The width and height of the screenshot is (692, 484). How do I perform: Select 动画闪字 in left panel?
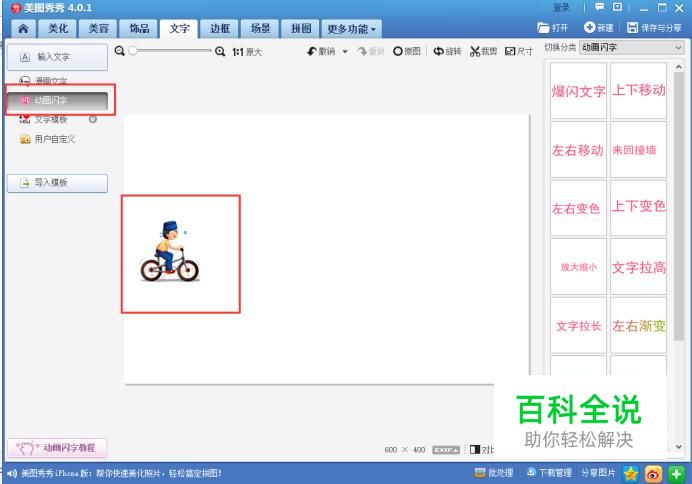click(x=57, y=100)
